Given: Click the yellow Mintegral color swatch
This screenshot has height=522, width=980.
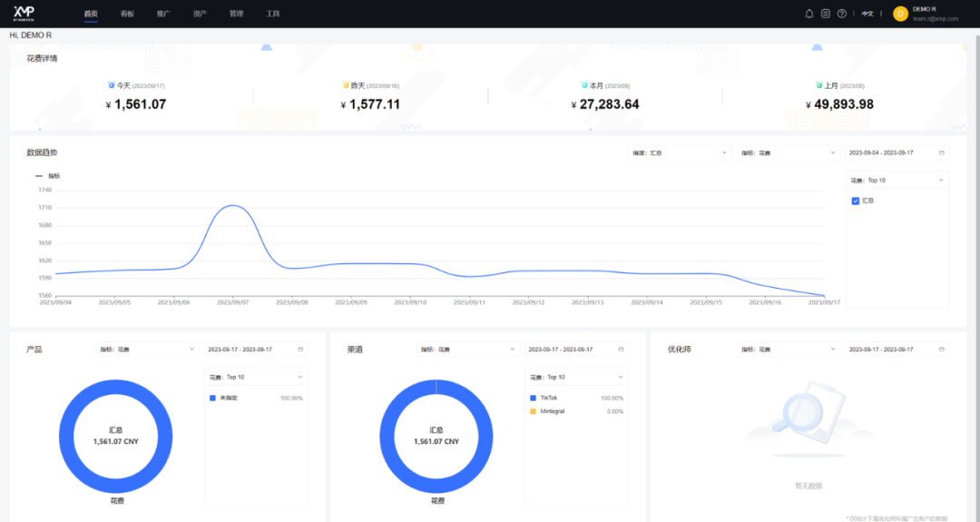Looking at the screenshot, I should pyautogui.click(x=534, y=411).
